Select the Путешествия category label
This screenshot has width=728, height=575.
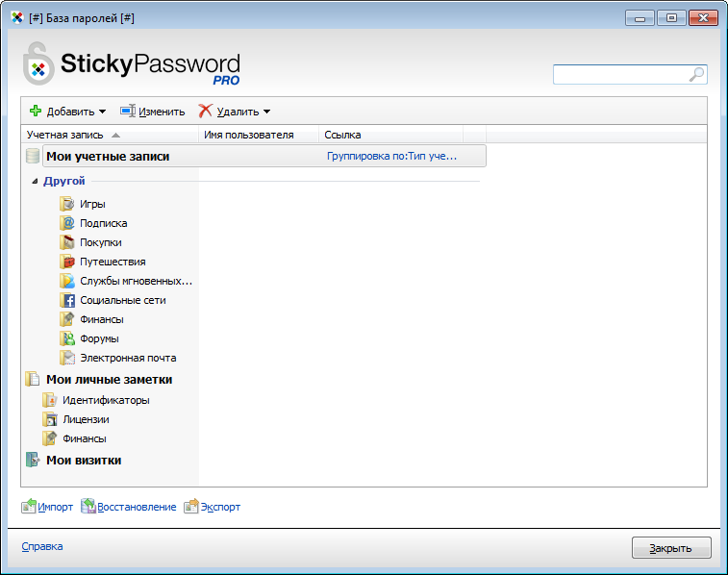pos(113,262)
